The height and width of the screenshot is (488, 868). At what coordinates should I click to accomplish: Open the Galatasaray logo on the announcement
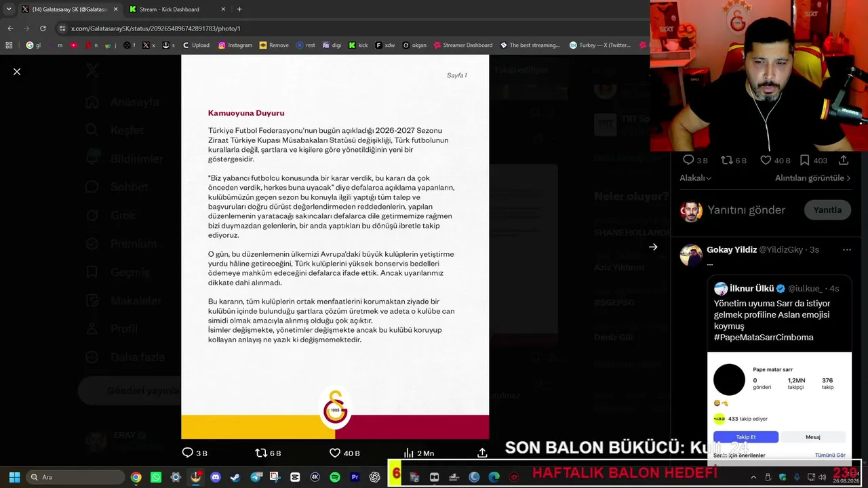(335, 408)
